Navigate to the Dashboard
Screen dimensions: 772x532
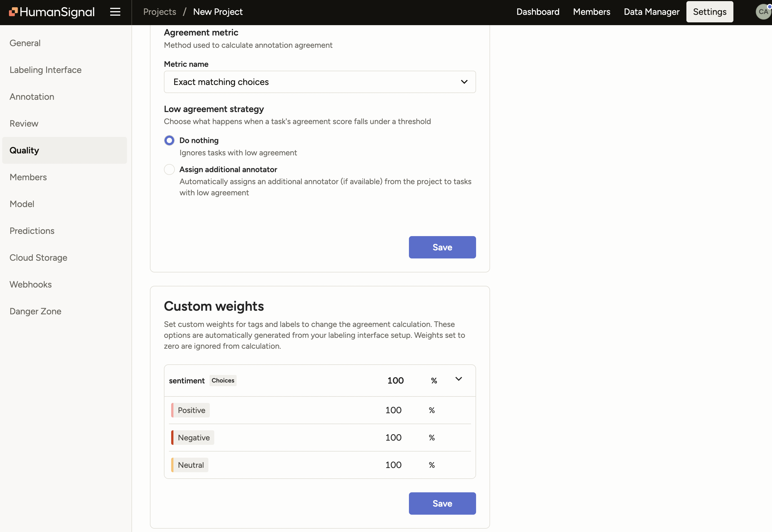(538, 12)
